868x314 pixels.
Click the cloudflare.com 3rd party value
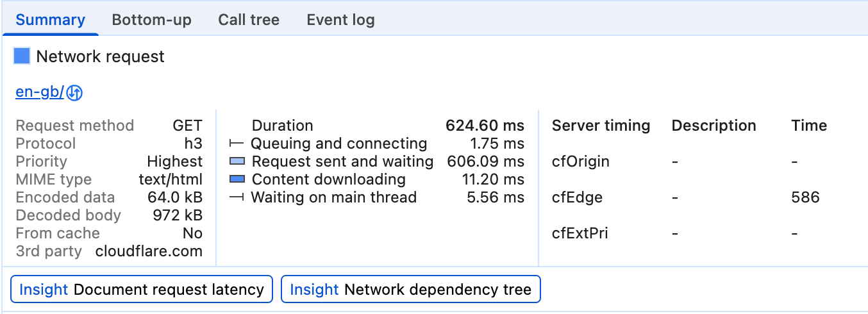coord(149,251)
